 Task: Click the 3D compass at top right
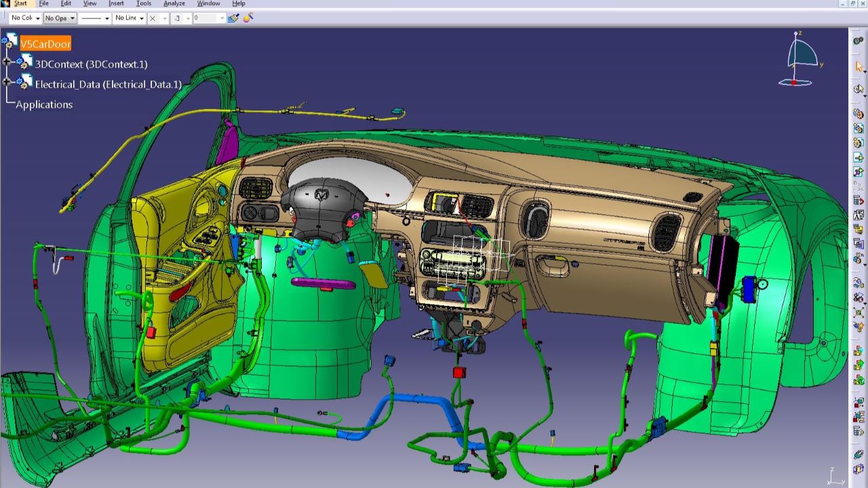click(800, 58)
